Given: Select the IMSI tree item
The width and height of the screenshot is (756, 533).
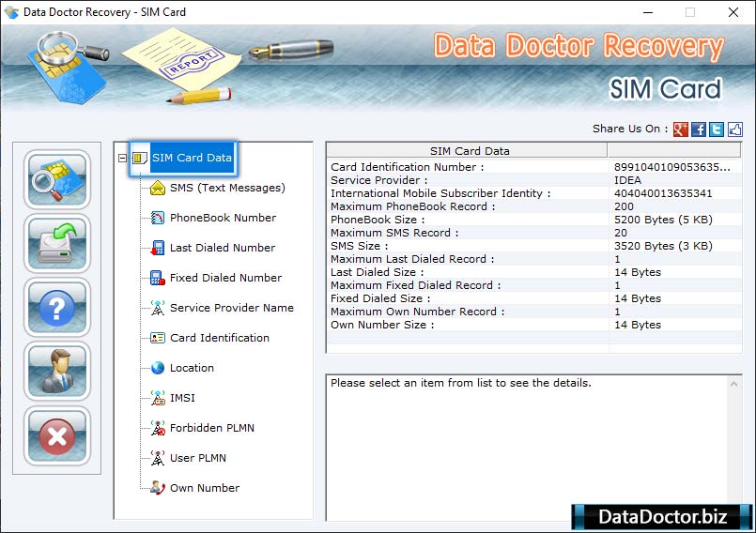Looking at the screenshot, I should (x=182, y=398).
